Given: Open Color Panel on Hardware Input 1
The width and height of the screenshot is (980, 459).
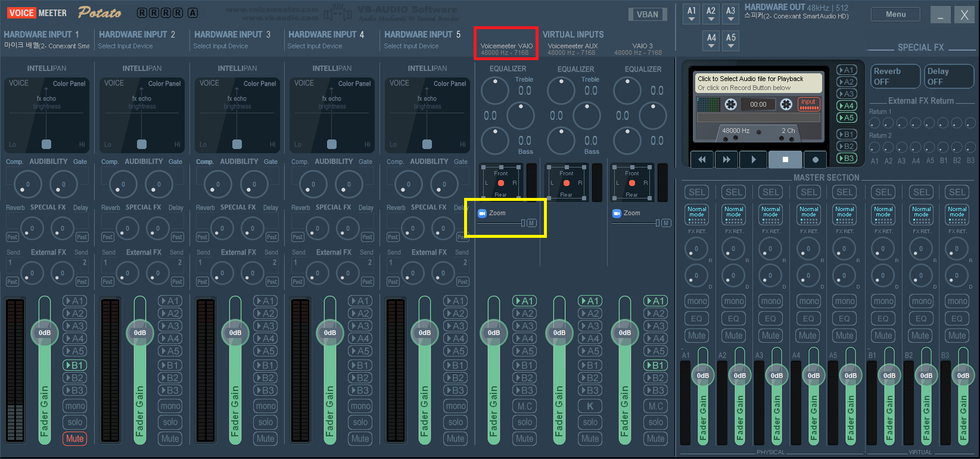Looking at the screenshot, I should 69,83.
